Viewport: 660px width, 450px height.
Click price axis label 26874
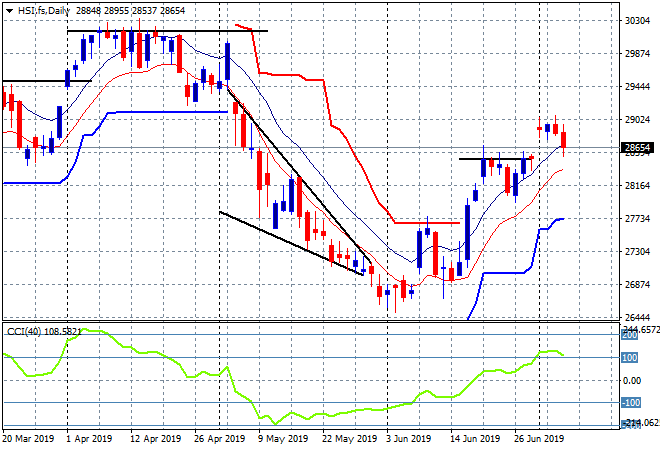pos(637,285)
